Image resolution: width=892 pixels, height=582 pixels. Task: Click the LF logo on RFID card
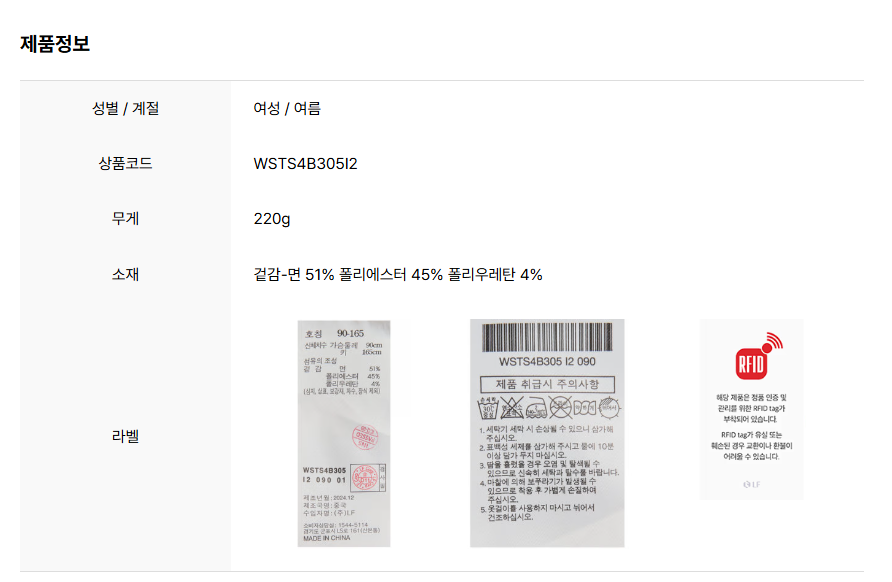751,485
